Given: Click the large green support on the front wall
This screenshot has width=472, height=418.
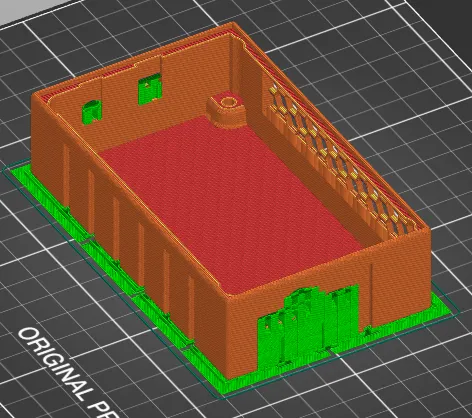Looking at the screenshot, I should (x=308, y=327).
